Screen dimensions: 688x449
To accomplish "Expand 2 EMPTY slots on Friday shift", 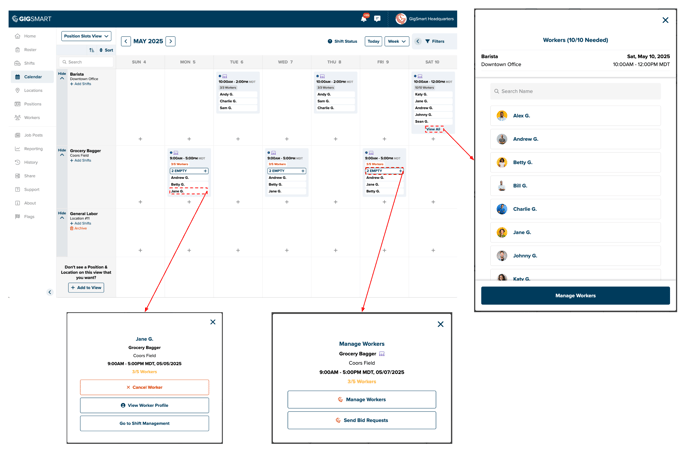I will (x=384, y=171).
